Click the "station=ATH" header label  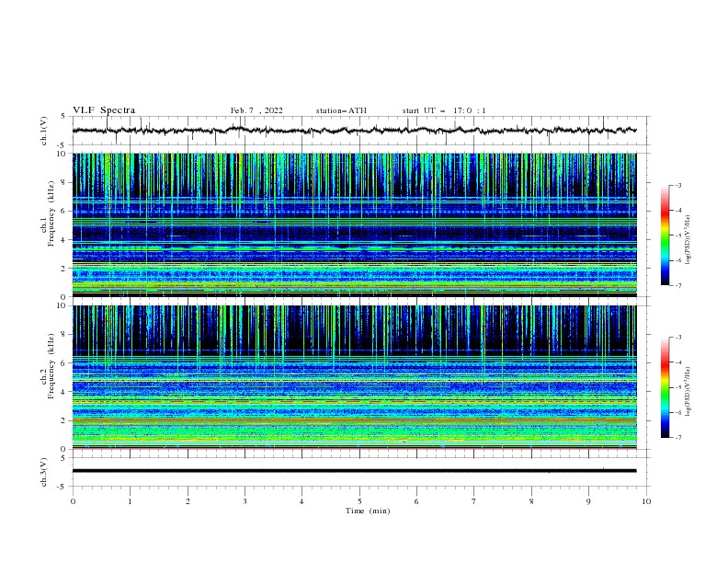[341, 110]
